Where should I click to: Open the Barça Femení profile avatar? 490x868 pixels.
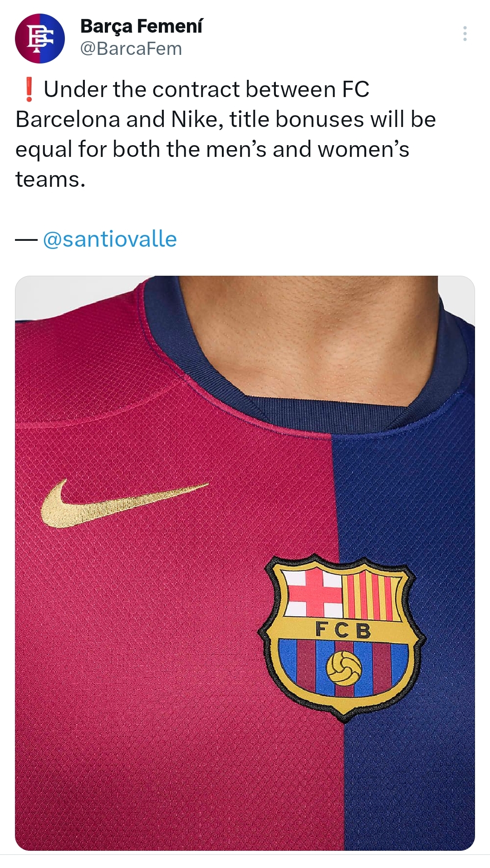click(x=40, y=38)
